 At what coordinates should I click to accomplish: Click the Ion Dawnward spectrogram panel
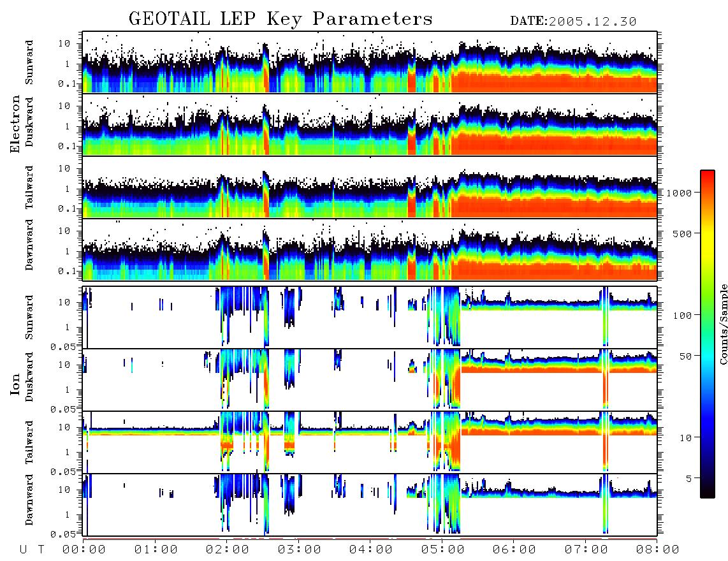[x=370, y=505]
